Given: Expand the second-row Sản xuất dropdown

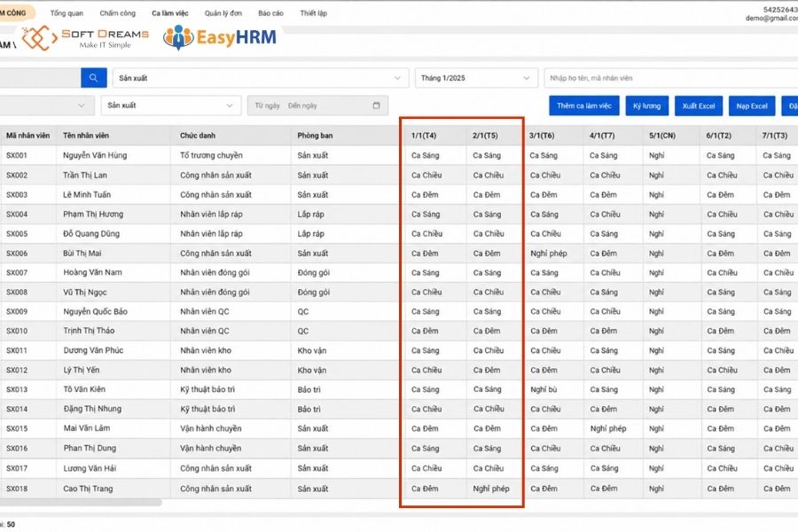Looking at the screenshot, I should [x=171, y=106].
